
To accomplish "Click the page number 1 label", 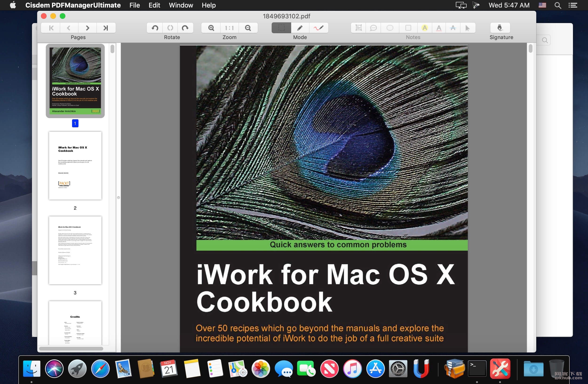I will 75,123.
